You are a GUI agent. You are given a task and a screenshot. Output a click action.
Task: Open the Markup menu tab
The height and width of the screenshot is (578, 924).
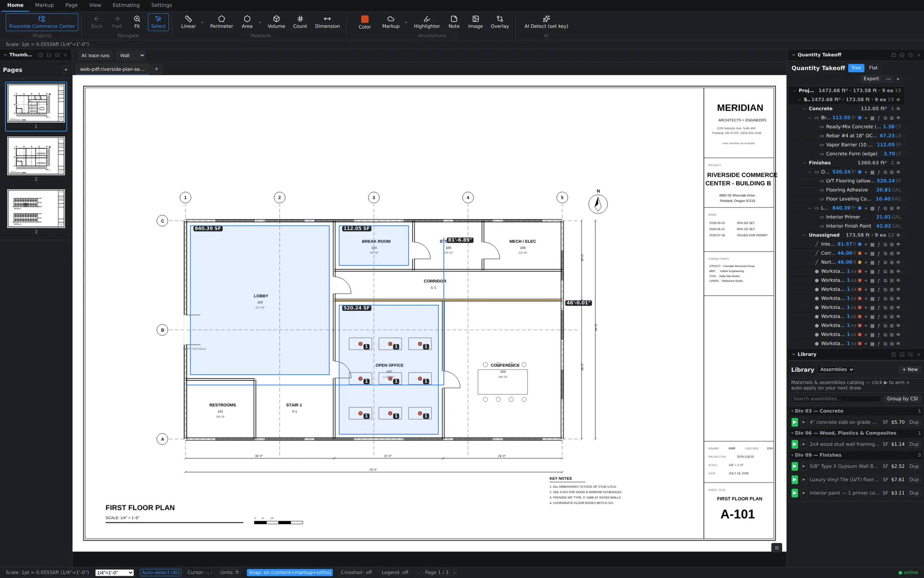click(44, 5)
